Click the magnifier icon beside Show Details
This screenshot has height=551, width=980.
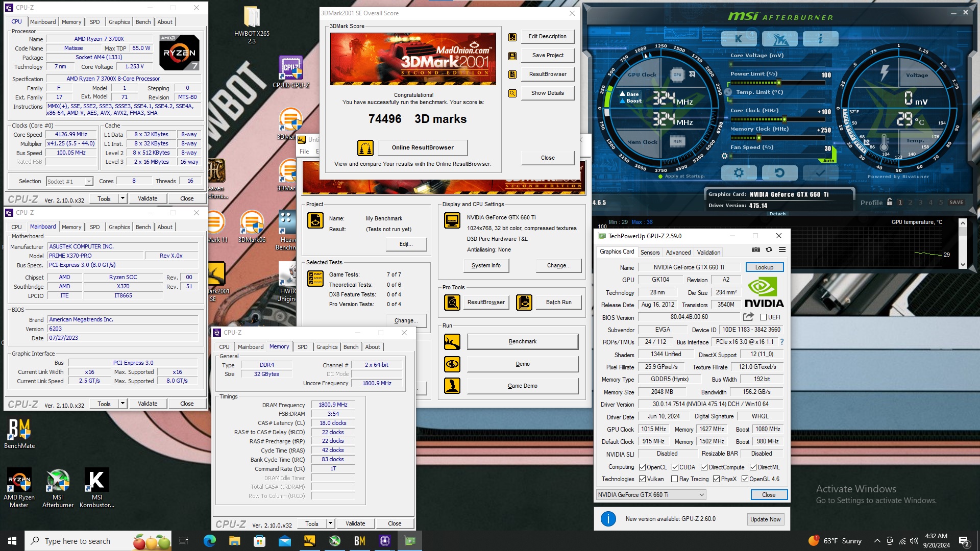(512, 93)
